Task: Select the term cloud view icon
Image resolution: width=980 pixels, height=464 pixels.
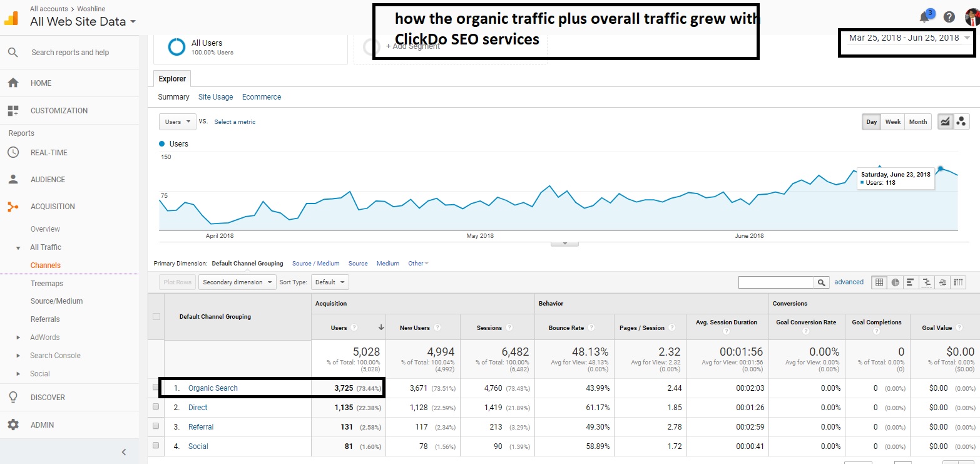Action: [942, 282]
